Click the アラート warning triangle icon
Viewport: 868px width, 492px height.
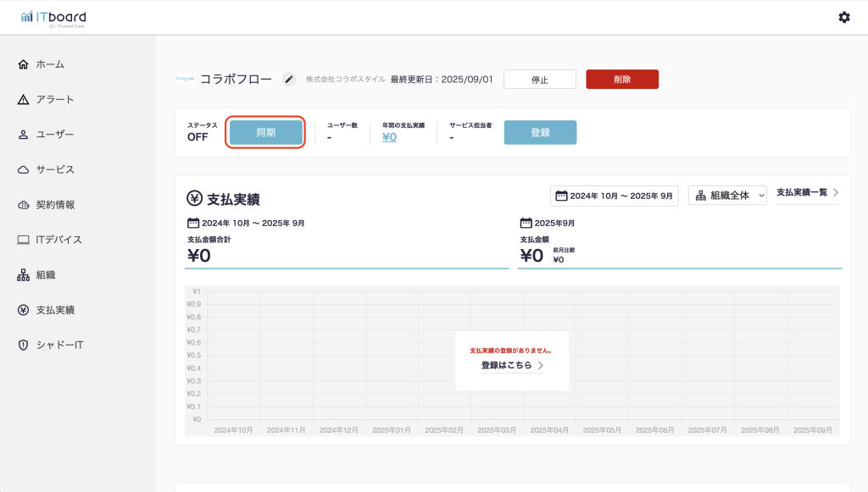click(24, 100)
